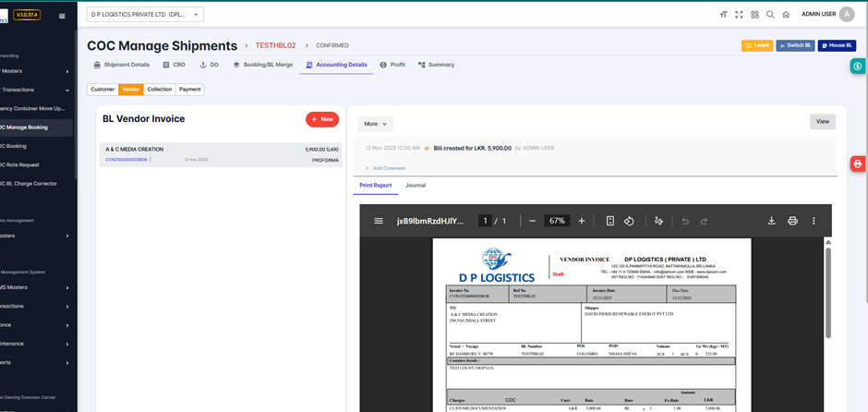Viewport: 868px width, 412px height.
Task: Download the vendor invoice PDF
Action: (x=771, y=221)
